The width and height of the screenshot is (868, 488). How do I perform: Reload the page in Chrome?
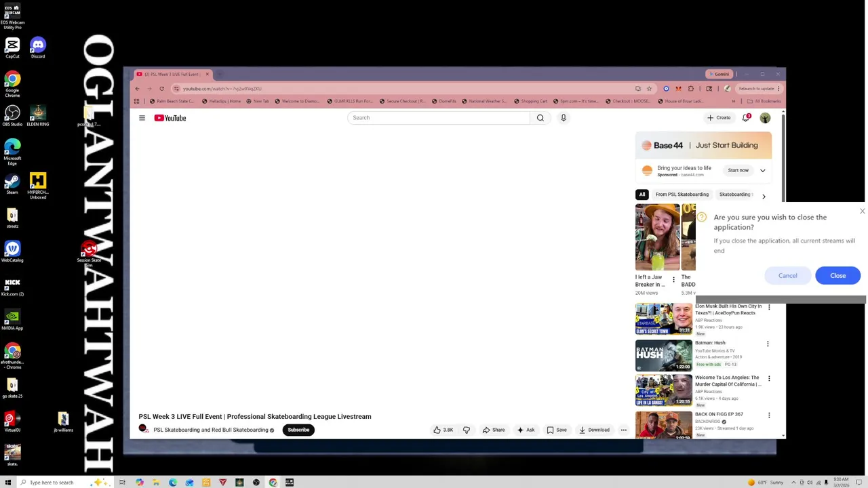coord(161,89)
